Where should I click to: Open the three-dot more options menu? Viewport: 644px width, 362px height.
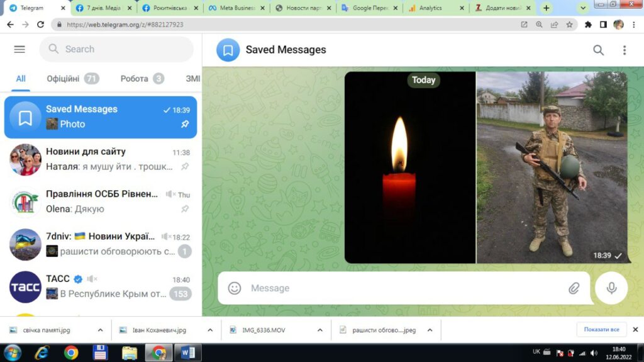point(624,50)
